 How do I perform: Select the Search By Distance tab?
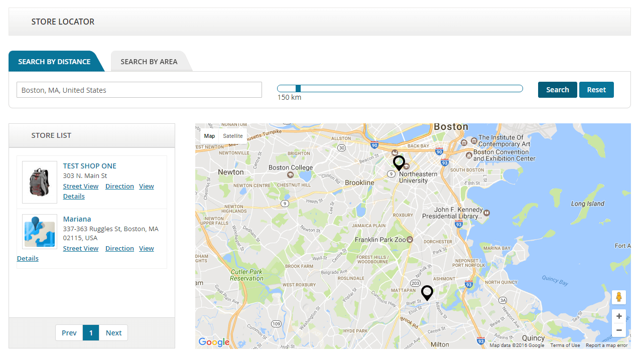(x=54, y=62)
